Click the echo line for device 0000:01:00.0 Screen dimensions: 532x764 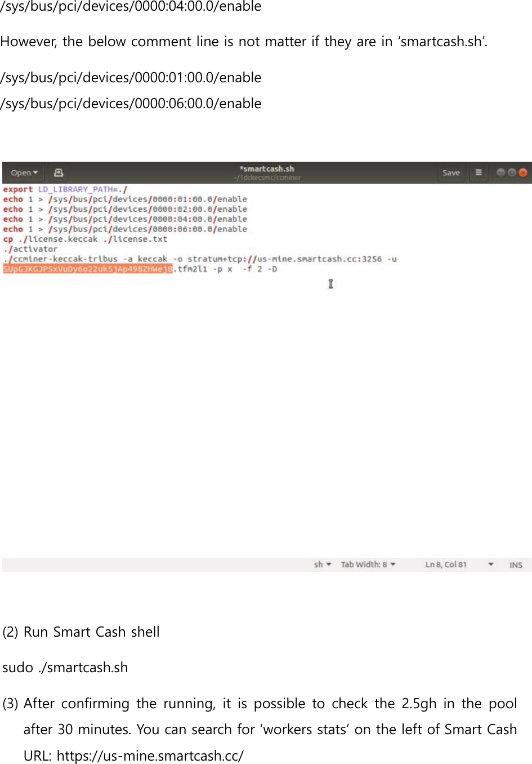pyautogui.click(x=125, y=199)
